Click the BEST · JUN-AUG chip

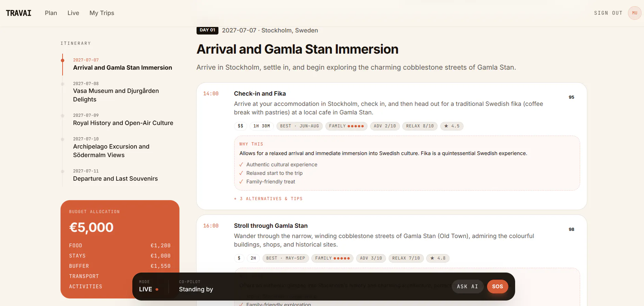pos(299,126)
